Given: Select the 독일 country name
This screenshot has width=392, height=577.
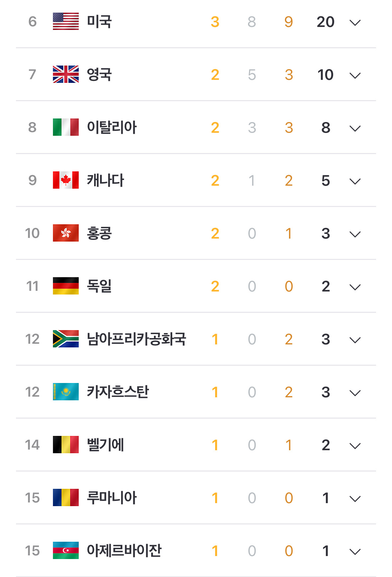Looking at the screenshot, I should coord(99,286).
